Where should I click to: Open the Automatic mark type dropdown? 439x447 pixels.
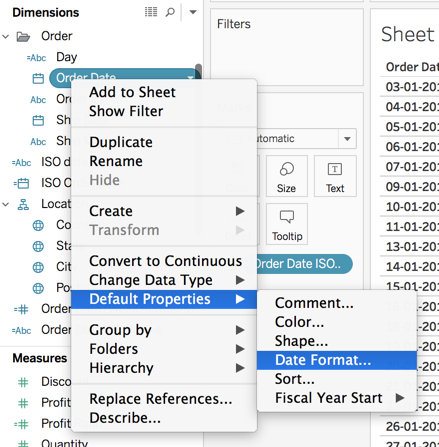click(347, 138)
